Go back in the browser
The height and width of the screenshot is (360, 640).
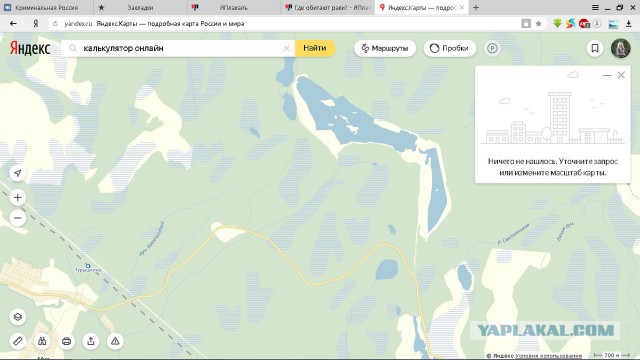(13, 24)
